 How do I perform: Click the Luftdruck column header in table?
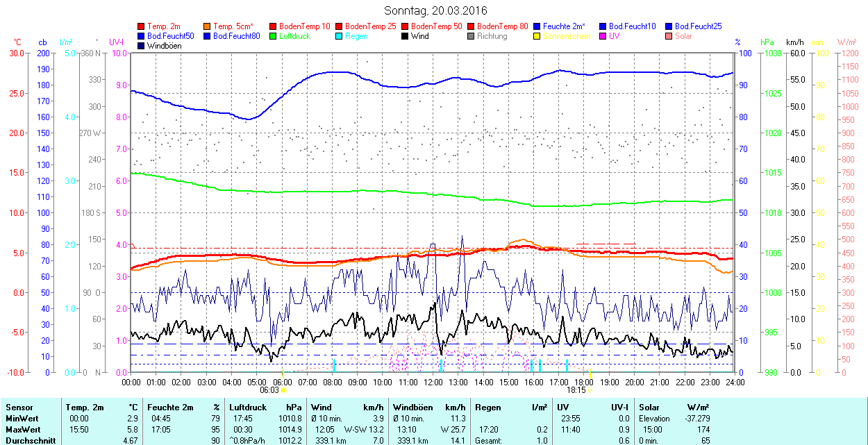click(x=248, y=408)
